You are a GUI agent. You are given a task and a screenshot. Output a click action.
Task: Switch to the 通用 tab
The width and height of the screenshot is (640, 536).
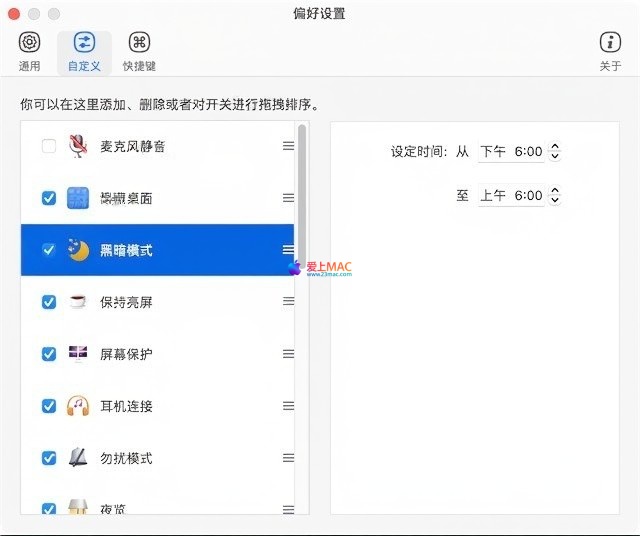(x=30, y=51)
